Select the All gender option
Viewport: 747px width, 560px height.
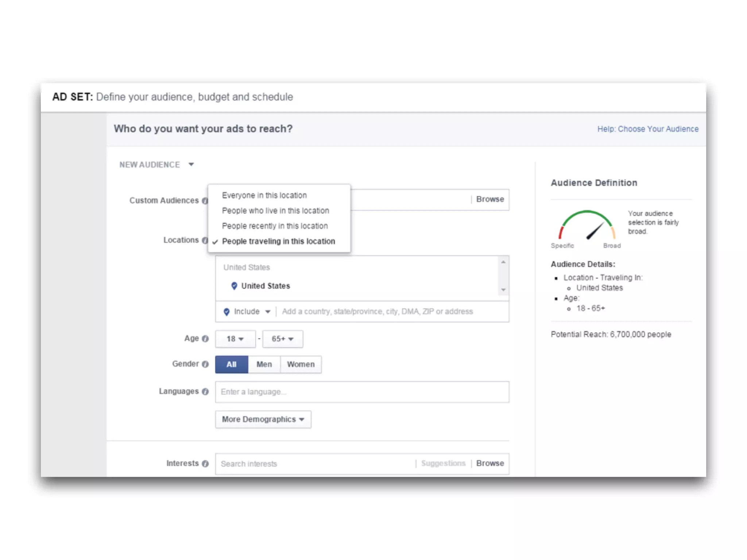232,364
